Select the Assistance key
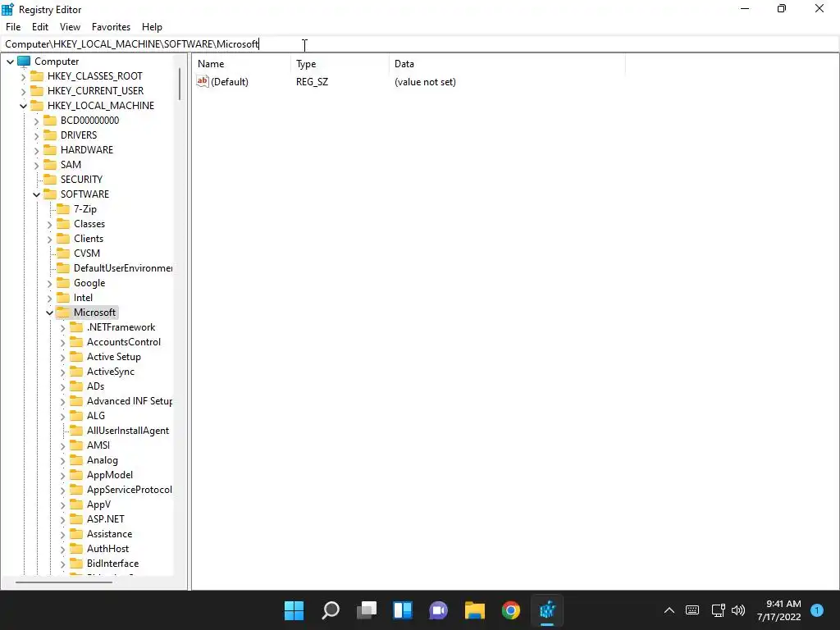Image resolution: width=840 pixels, height=630 pixels. click(109, 534)
